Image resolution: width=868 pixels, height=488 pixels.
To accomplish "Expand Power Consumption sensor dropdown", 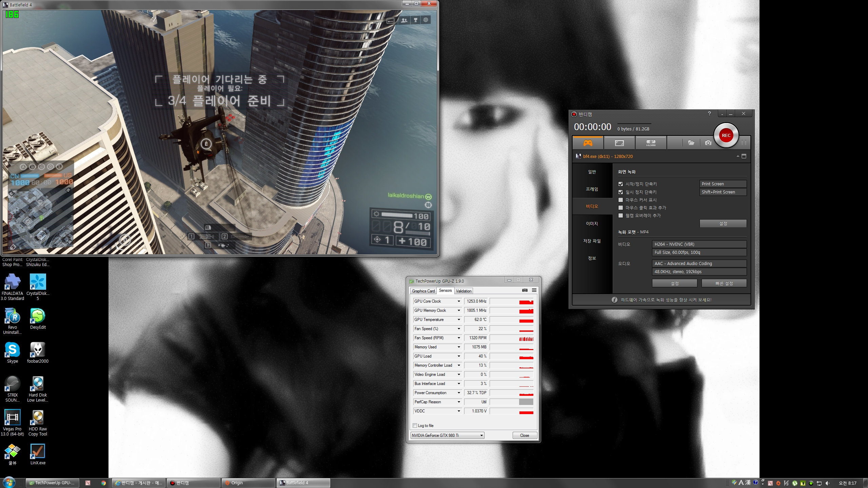I will (x=459, y=393).
